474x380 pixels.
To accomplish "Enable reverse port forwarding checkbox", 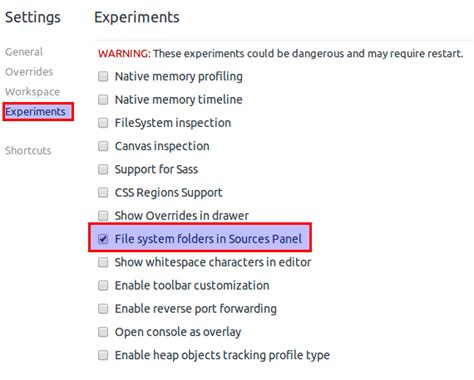I will (103, 309).
